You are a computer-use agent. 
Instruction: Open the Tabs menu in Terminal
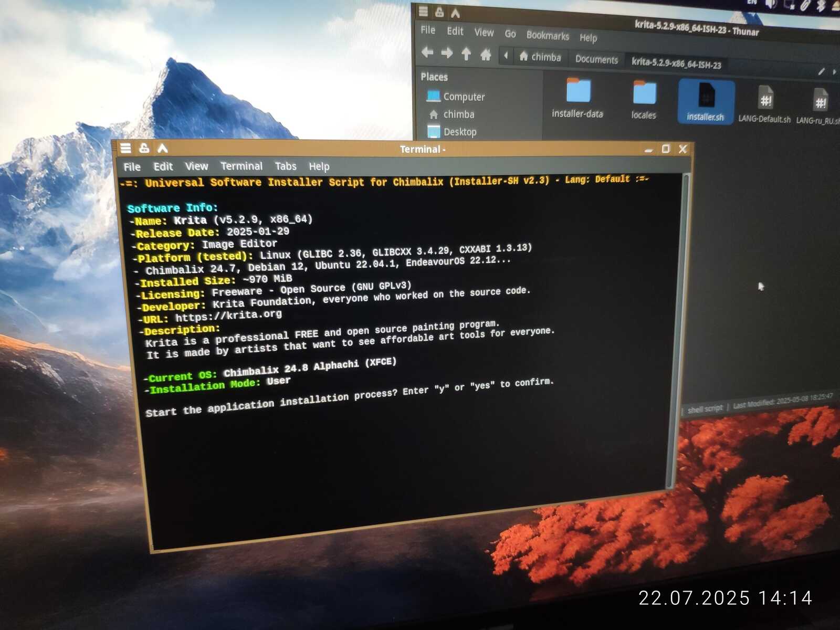click(286, 166)
